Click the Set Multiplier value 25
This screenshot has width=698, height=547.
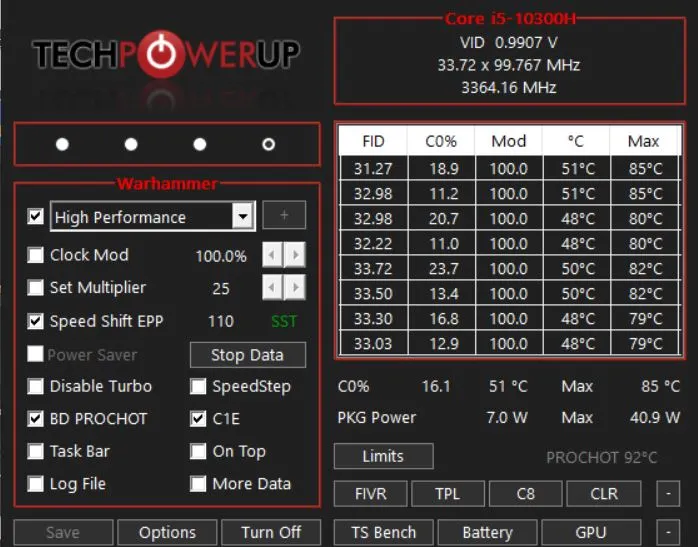coord(221,288)
